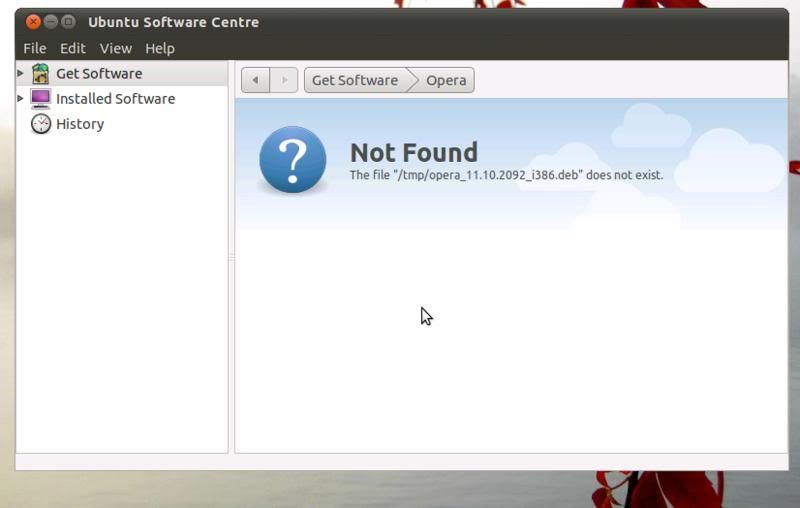Click the pane divider handle
Screen dimensions: 800x508
click(231, 258)
